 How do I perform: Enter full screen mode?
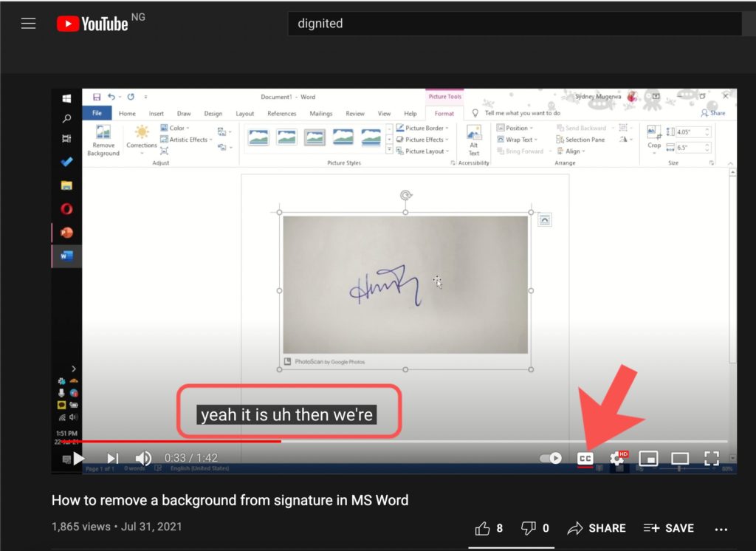[712, 459]
